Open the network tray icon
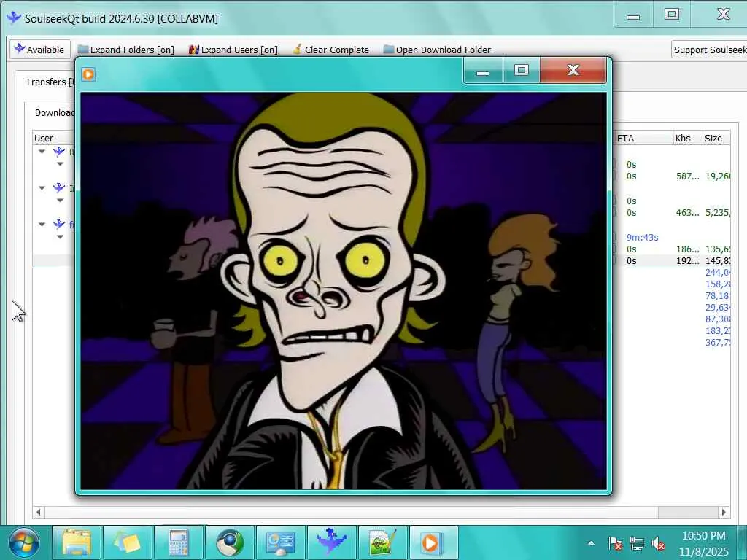This screenshot has height=560, width=747. (636, 543)
